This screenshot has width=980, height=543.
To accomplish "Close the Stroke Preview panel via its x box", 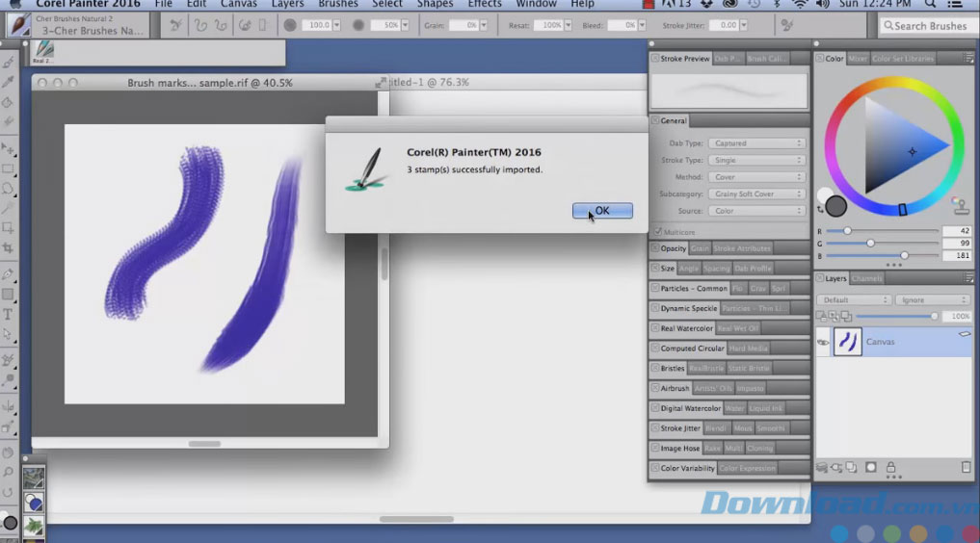I will pos(655,59).
